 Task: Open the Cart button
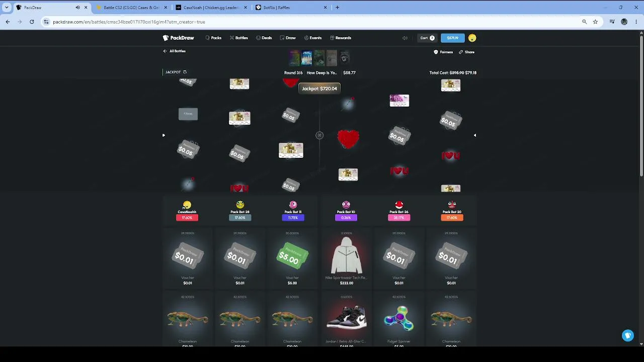point(427,38)
